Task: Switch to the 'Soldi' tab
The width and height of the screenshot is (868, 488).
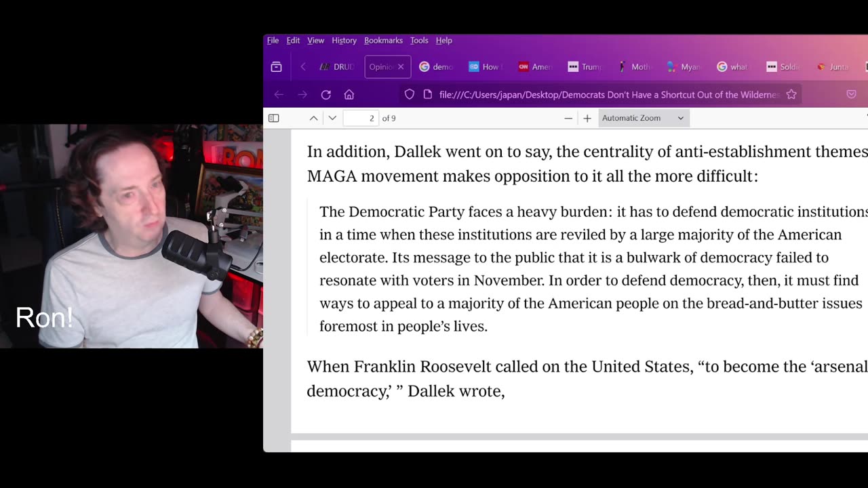Action: [783, 67]
